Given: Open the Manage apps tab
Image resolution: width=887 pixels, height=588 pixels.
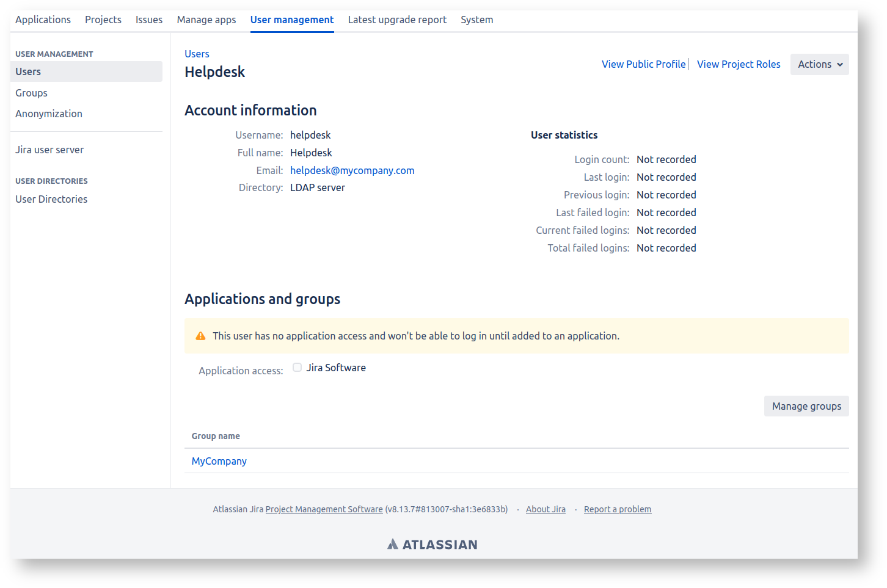Looking at the screenshot, I should pyautogui.click(x=206, y=20).
